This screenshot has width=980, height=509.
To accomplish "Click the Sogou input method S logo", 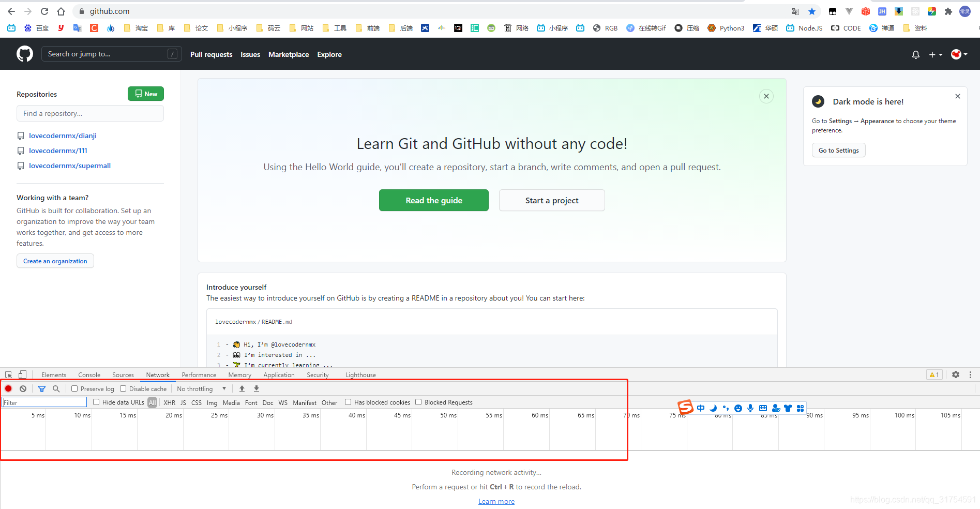I will click(x=685, y=408).
